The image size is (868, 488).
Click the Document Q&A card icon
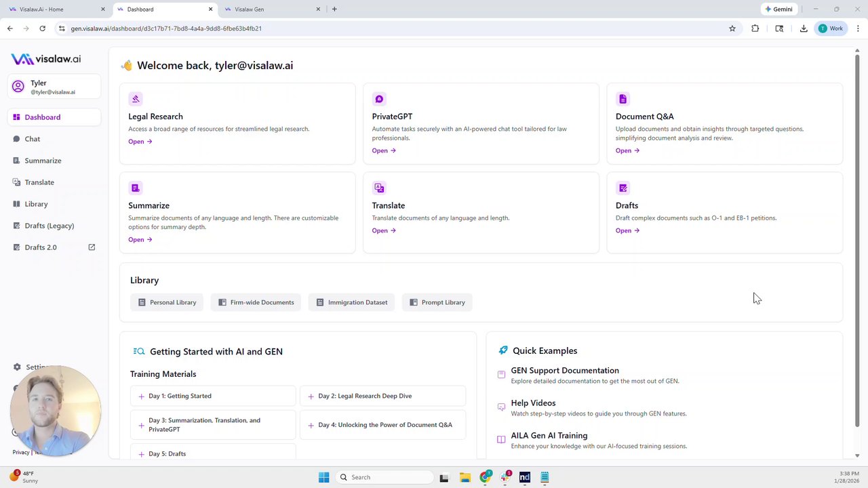(x=623, y=99)
